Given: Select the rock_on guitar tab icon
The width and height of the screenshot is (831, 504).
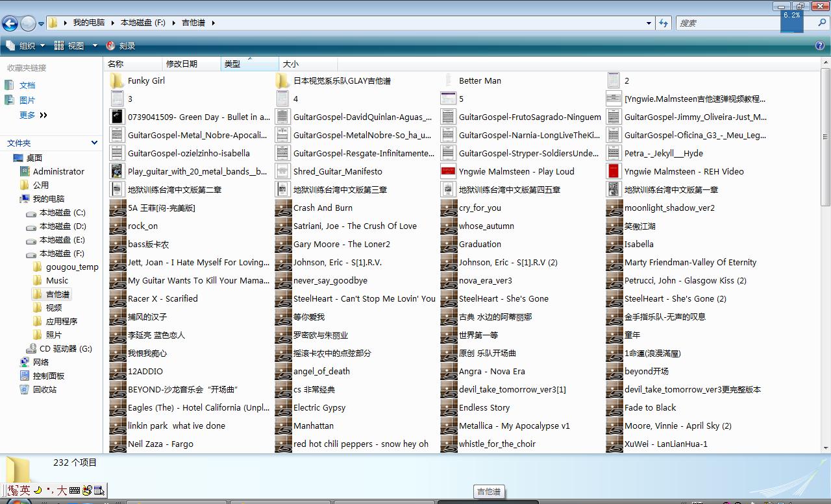Looking at the screenshot, I should pyautogui.click(x=117, y=226).
